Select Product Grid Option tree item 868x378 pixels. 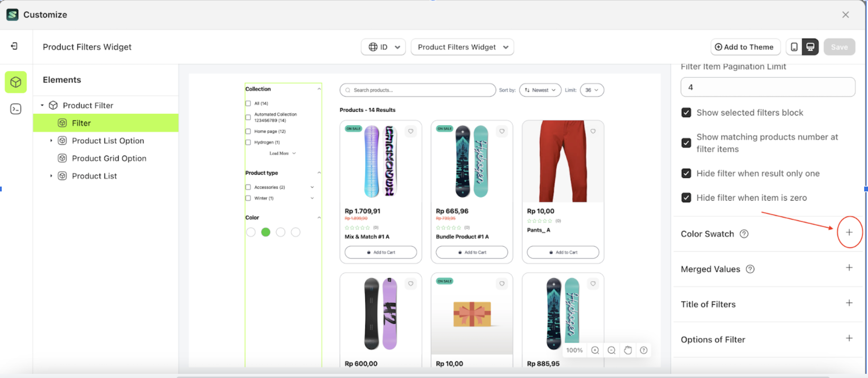coord(109,158)
